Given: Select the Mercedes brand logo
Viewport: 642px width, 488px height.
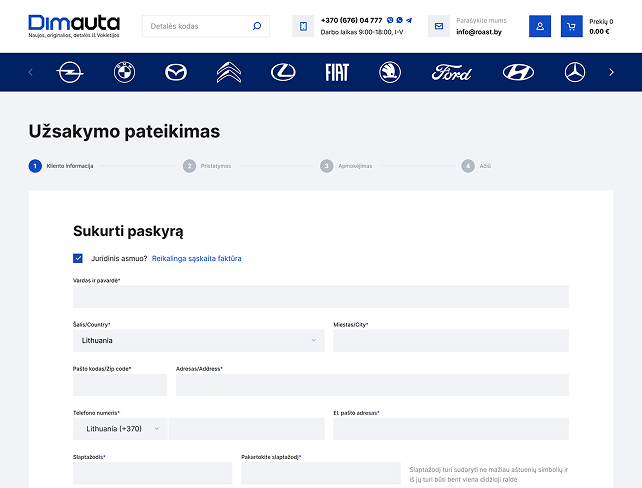Looking at the screenshot, I should [x=575, y=72].
